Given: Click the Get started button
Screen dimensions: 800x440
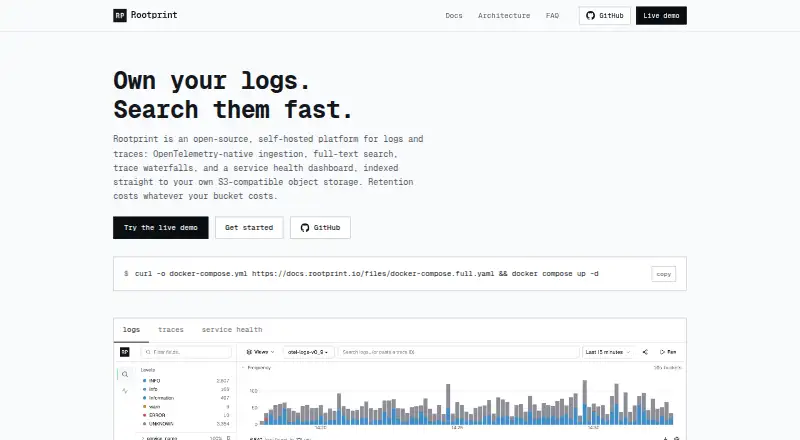Looking at the screenshot, I should coord(249,228).
